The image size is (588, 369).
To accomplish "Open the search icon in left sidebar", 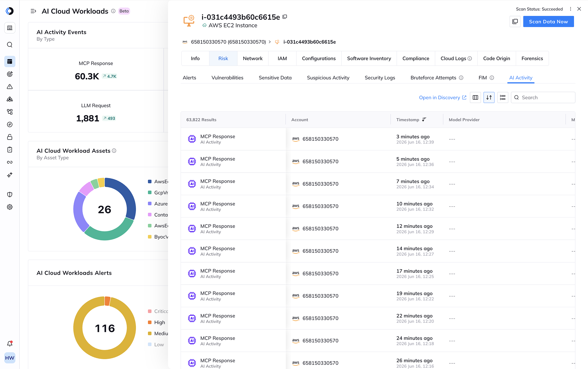I will [x=10, y=45].
